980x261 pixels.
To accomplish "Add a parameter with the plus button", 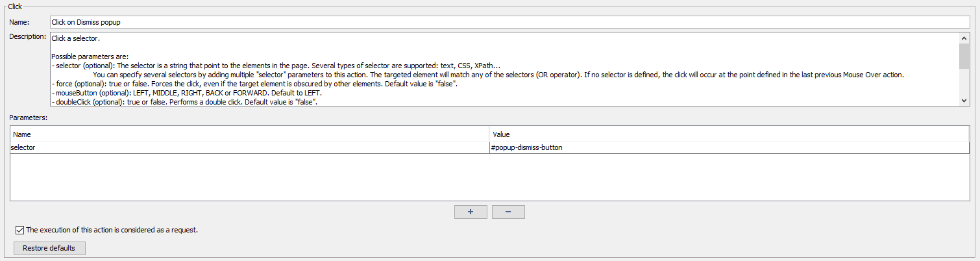I will (470, 212).
